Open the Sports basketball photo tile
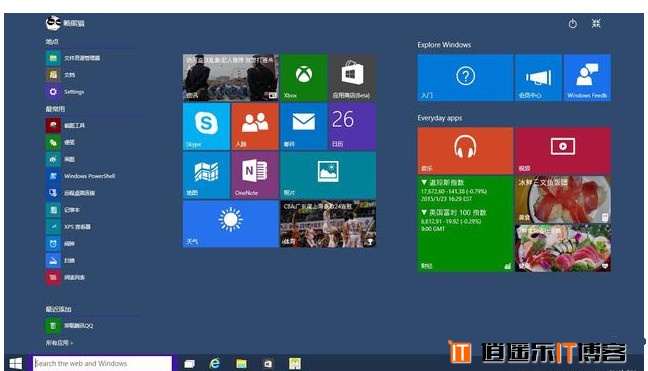The height and width of the screenshot is (371, 648). [x=328, y=224]
